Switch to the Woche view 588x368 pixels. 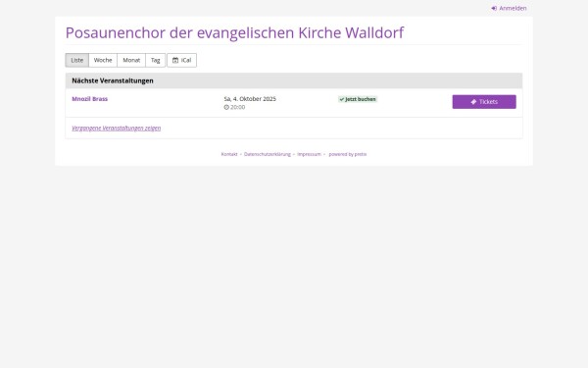pos(103,60)
